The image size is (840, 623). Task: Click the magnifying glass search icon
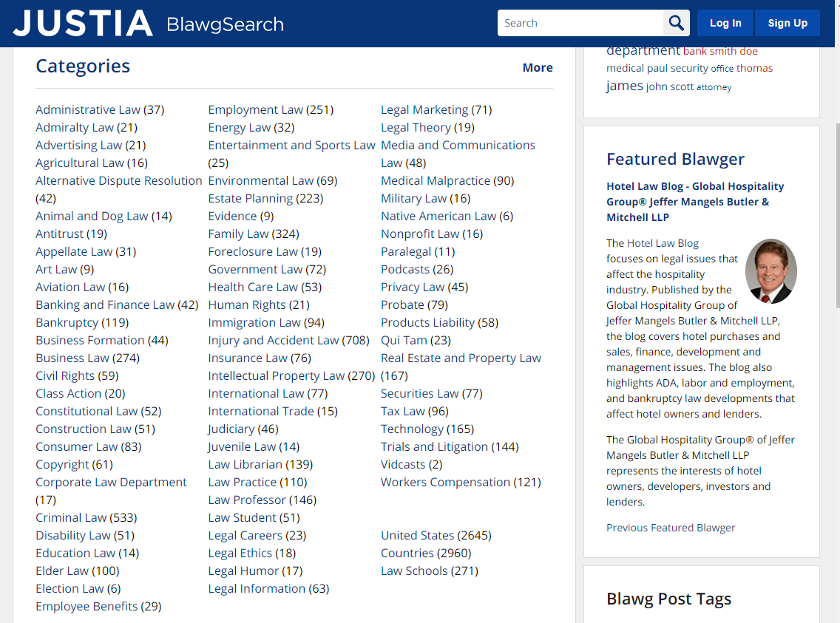676,23
